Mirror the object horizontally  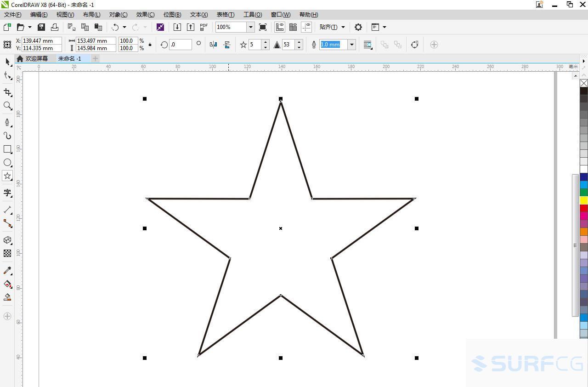pos(213,45)
